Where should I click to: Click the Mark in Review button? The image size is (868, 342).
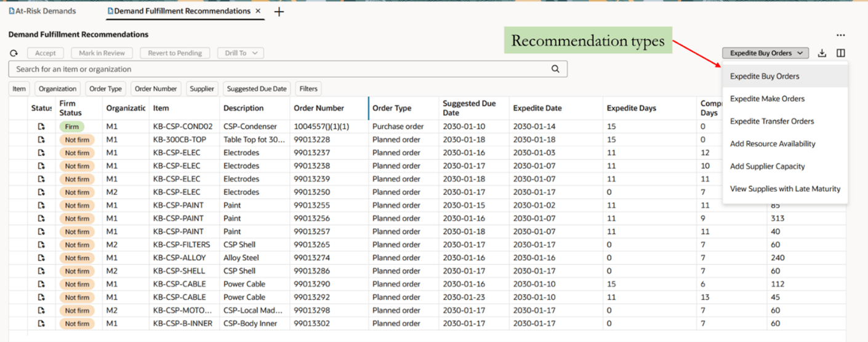pos(102,53)
